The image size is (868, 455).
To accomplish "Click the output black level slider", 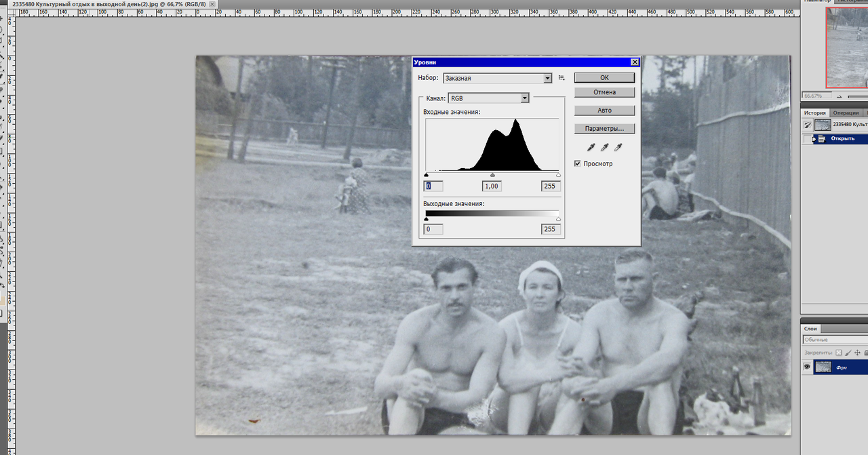I will pos(426,219).
